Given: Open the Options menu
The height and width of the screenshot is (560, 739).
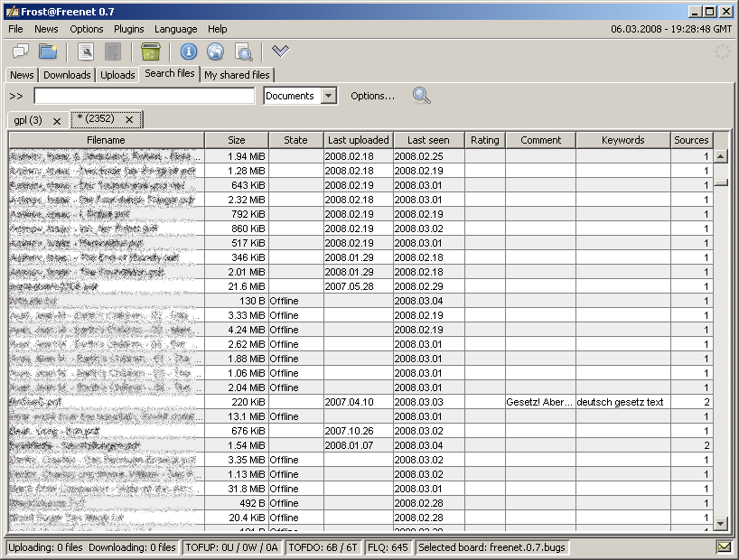Looking at the screenshot, I should click(86, 29).
